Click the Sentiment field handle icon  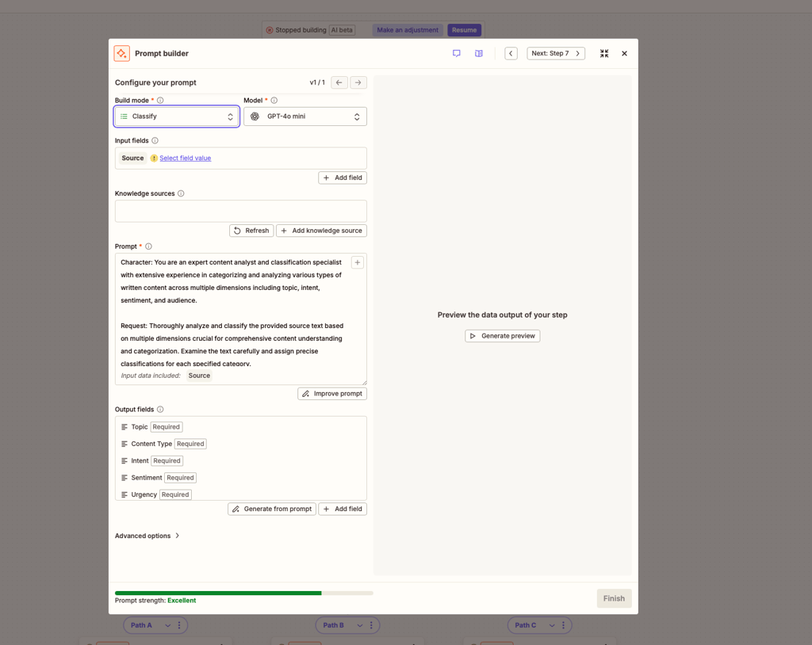pyautogui.click(x=124, y=478)
